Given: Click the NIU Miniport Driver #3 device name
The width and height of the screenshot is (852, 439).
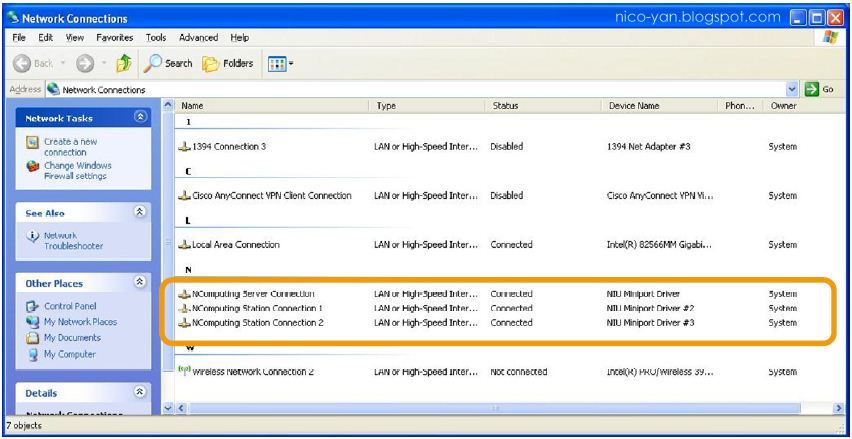Looking at the screenshot, I should tap(650, 323).
